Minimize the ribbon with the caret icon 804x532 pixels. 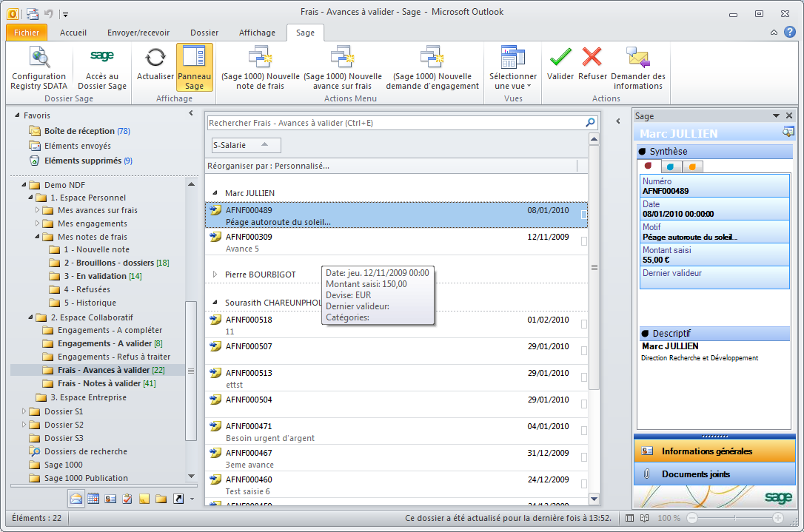(x=774, y=33)
